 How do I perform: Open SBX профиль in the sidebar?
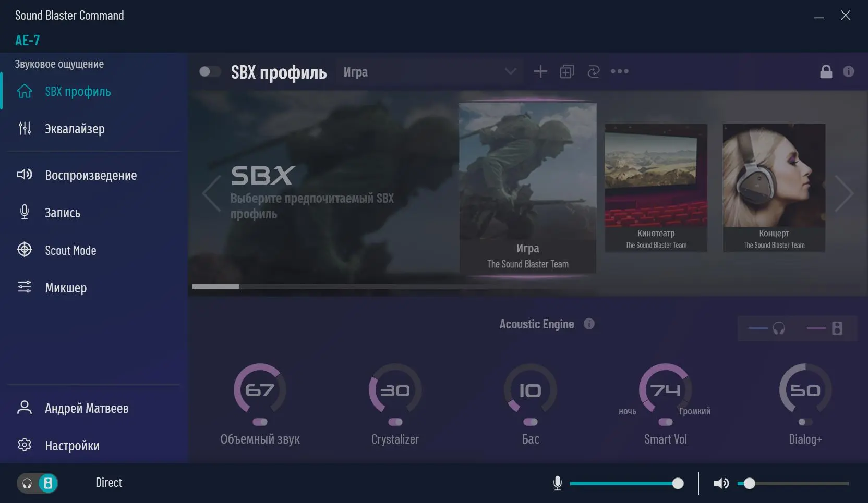click(x=94, y=91)
